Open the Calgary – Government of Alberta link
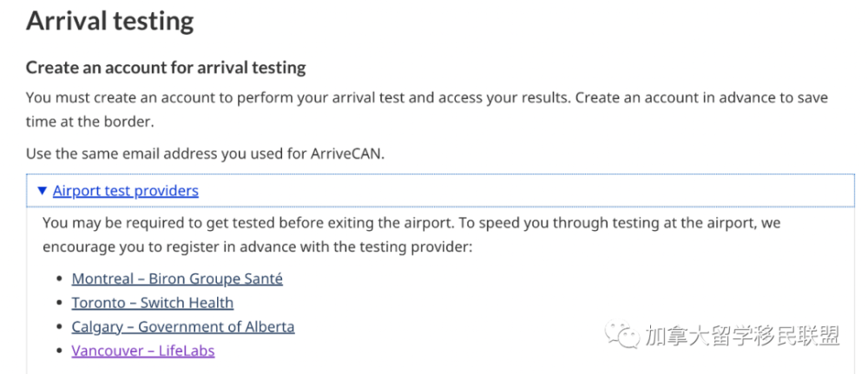The height and width of the screenshot is (374, 868). coord(182,327)
